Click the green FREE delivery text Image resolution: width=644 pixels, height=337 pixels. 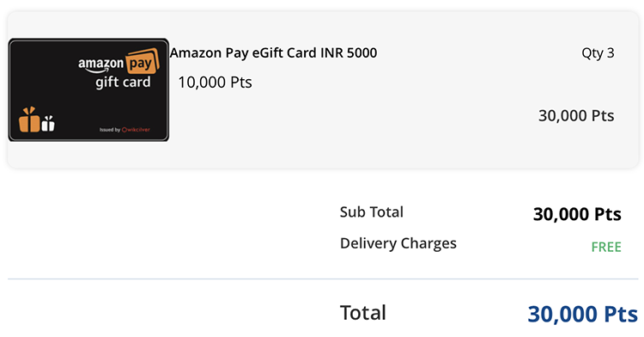606,247
